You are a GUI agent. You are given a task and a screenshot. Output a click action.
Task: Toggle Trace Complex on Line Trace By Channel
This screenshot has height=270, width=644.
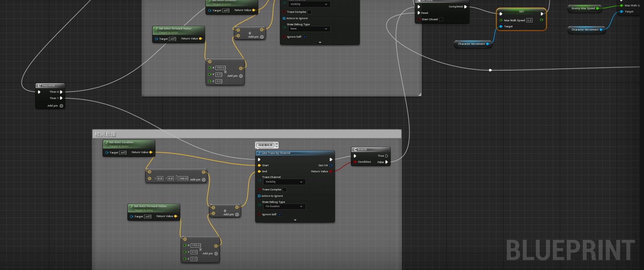(x=284, y=190)
